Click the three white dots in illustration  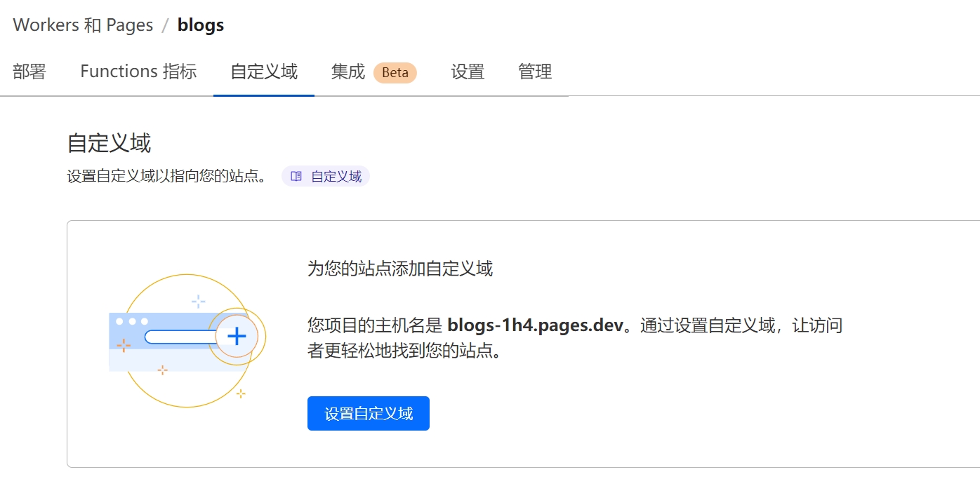pyautogui.click(x=132, y=321)
